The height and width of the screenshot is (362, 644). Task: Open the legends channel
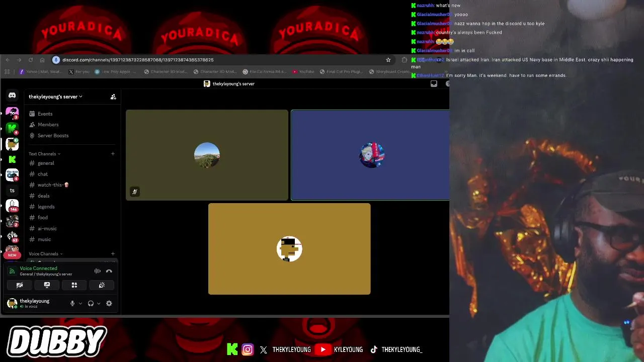(72, 207)
